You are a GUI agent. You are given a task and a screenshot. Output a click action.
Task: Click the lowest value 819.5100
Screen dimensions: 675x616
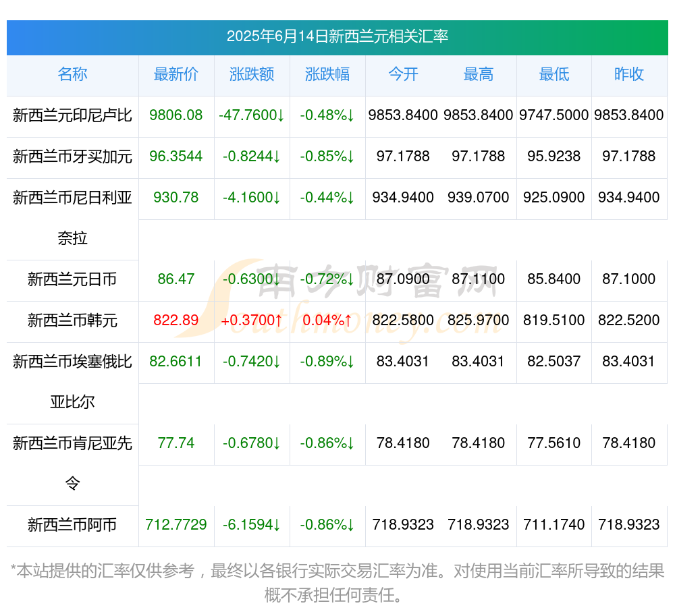[x=554, y=320]
